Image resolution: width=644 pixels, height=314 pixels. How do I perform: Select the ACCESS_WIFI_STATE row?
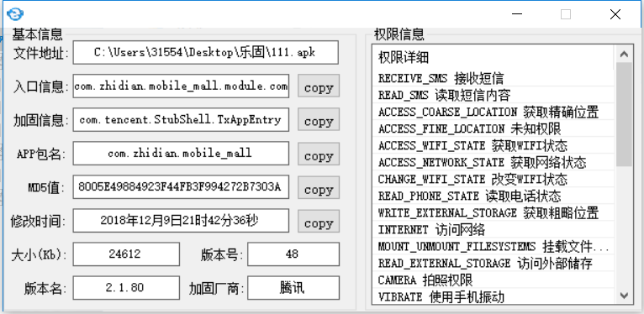493,145
